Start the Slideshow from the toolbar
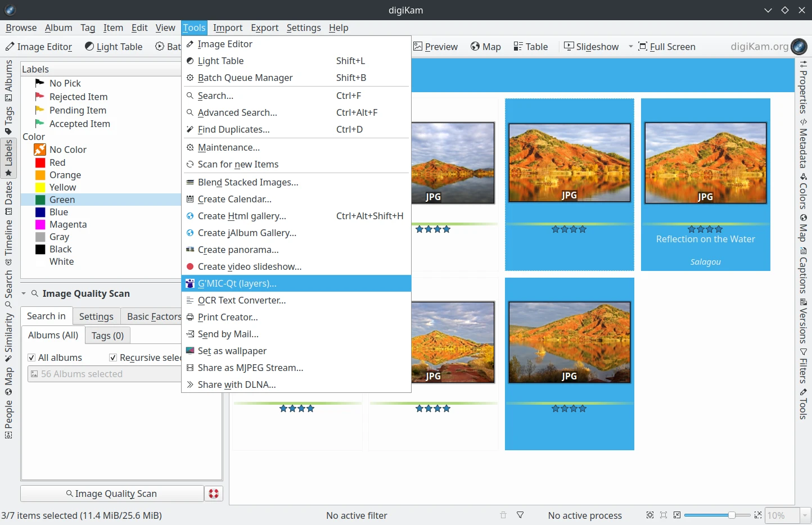The image size is (812, 525). pos(592,47)
